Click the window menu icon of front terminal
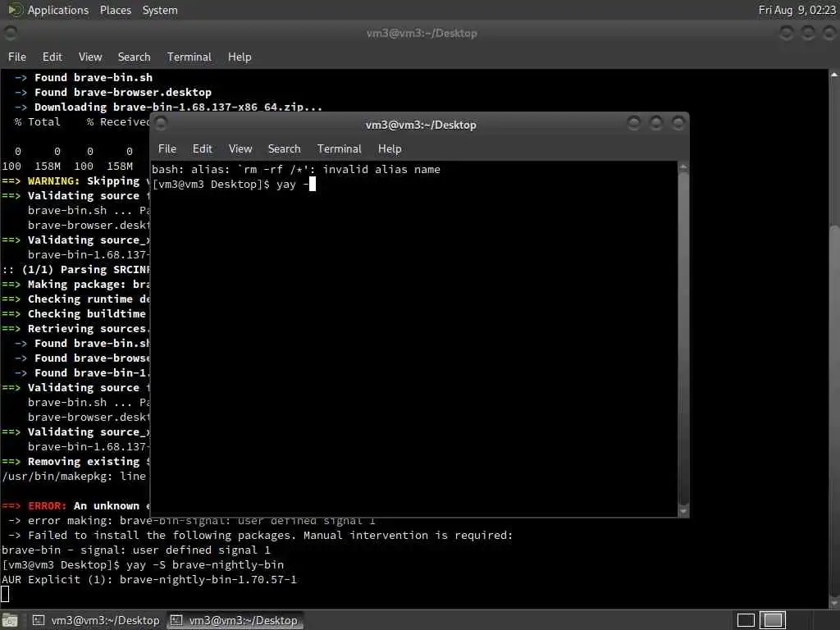This screenshot has height=630, width=840. click(x=162, y=124)
